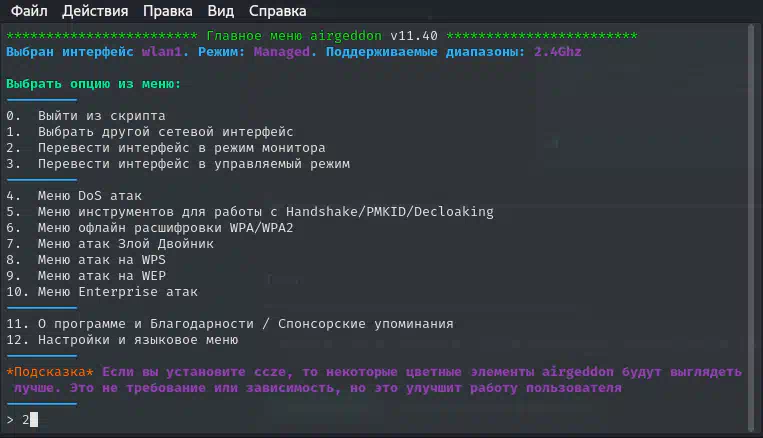Open the Правка menu
Viewport: 763px width, 438px height.
[167, 11]
